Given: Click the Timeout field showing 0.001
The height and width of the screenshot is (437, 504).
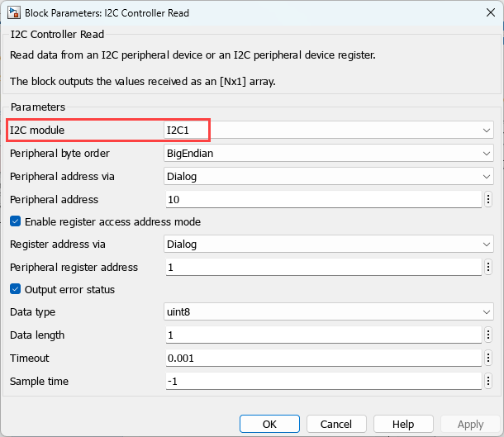Looking at the screenshot, I should (322, 358).
